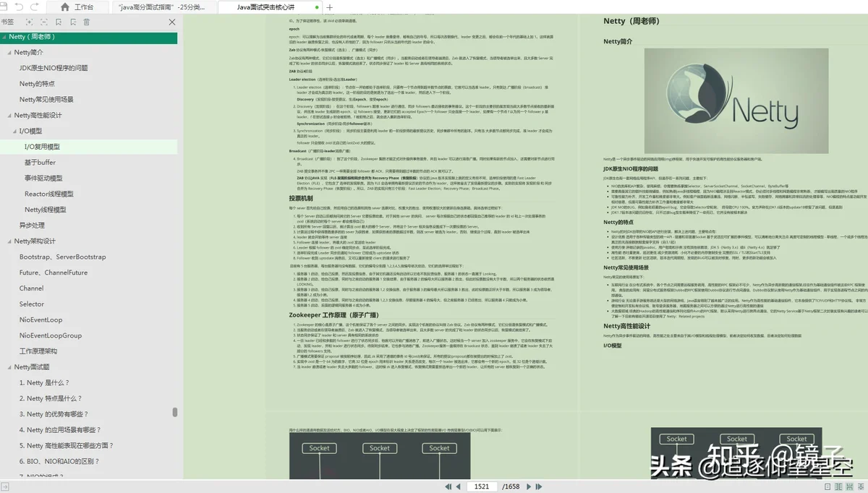Collapse the Netty架构设计 section
Viewport: 868px width, 493px height.
pyautogui.click(x=8, y=241)
